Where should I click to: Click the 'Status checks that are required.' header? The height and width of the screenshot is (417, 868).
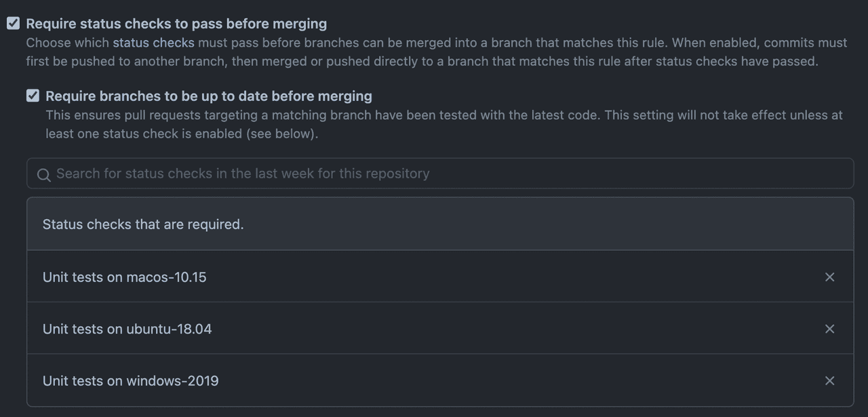(143, 224)
